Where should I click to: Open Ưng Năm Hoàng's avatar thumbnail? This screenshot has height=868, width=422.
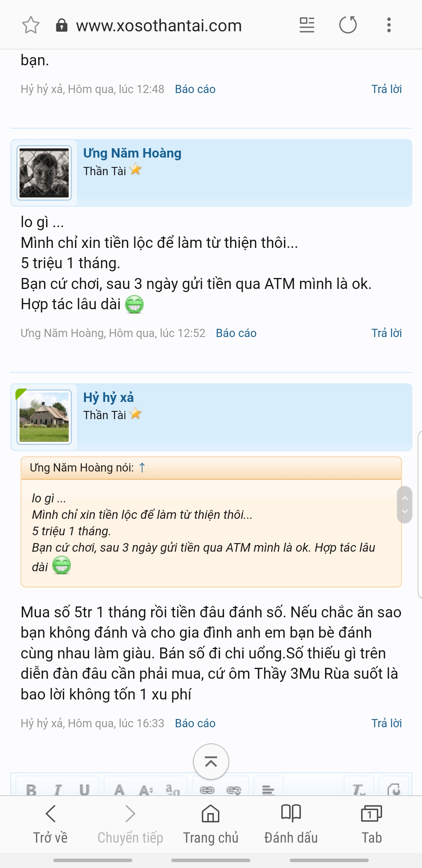(44, 173)
